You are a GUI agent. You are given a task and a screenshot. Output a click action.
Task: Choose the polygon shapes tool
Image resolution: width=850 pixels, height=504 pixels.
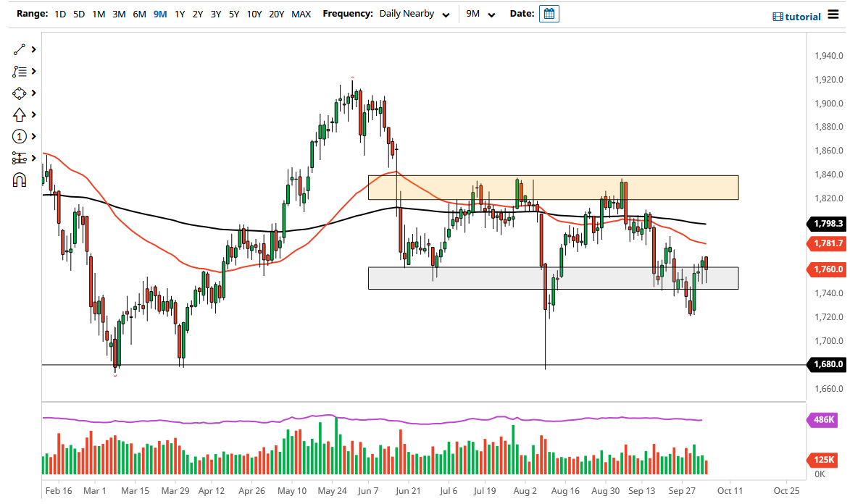coord(19,93)
